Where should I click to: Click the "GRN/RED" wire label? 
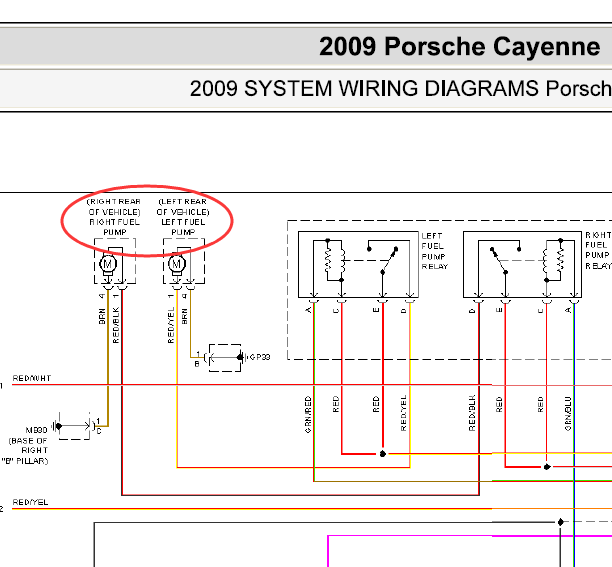(x=308, y=414)
